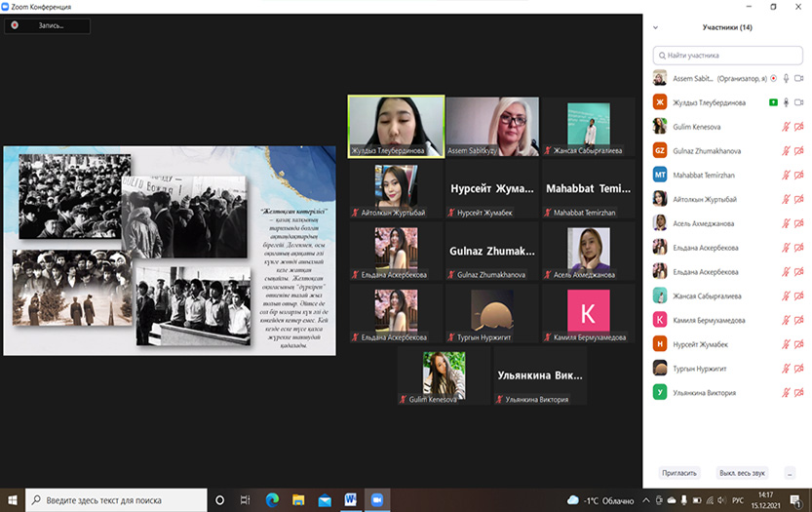
Task: Click the Найти участника search field
Action: [x=726, y=56]
